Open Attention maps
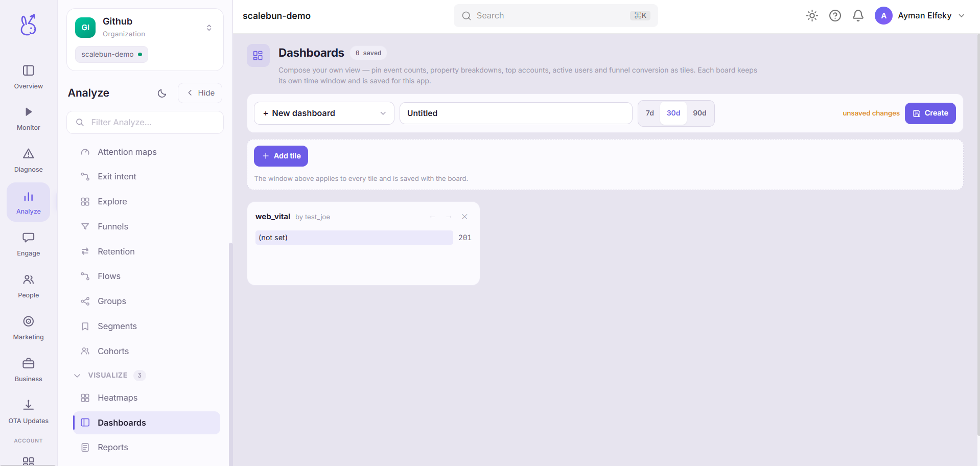The height and width of the screenshot is (466, 980). pos(147,152)
